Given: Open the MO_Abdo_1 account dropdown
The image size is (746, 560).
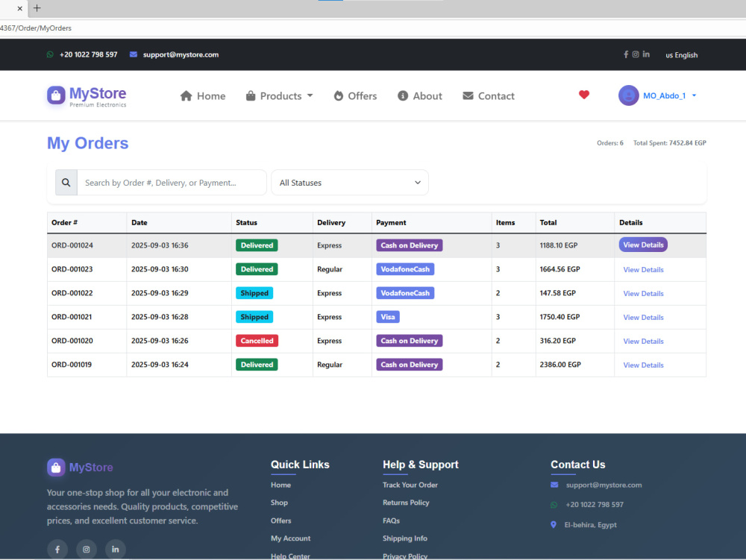Looking at the screenshot, I should point(669,95).
